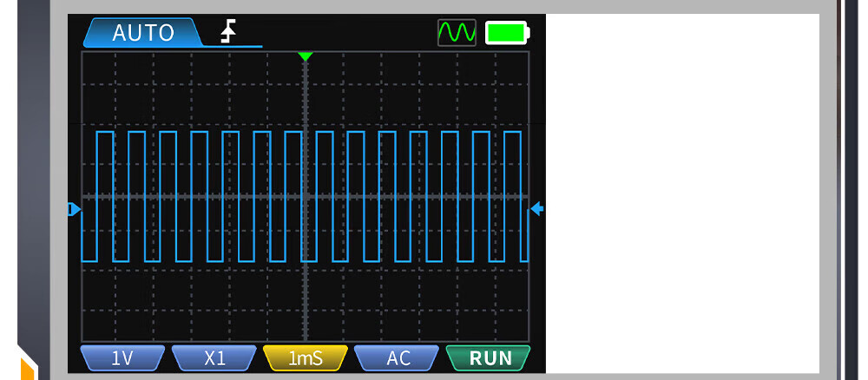Toggle the AC coupling setting
Viewport: 868px width, 380px height.
(398, 357)
